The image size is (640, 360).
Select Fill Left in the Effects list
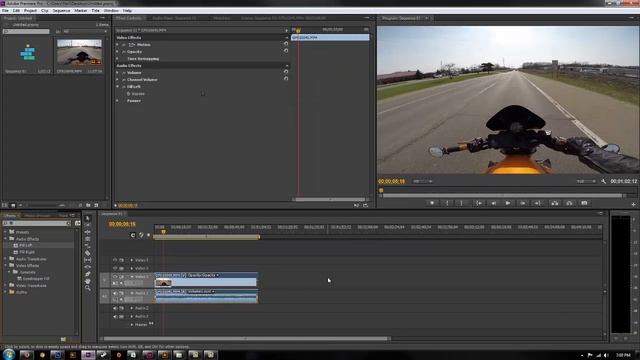[25, 245]
